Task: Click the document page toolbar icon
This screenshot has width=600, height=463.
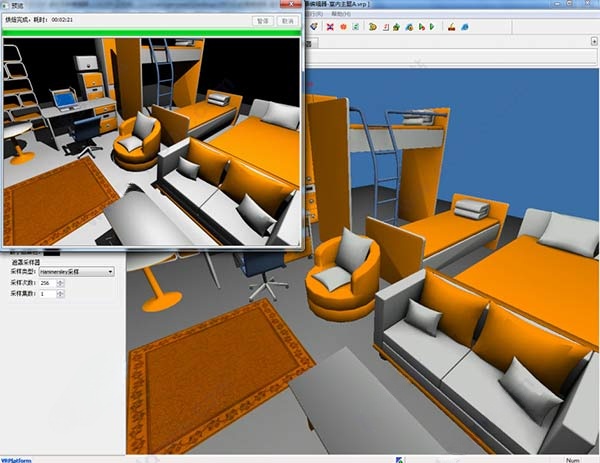Action: coord(386,27)
